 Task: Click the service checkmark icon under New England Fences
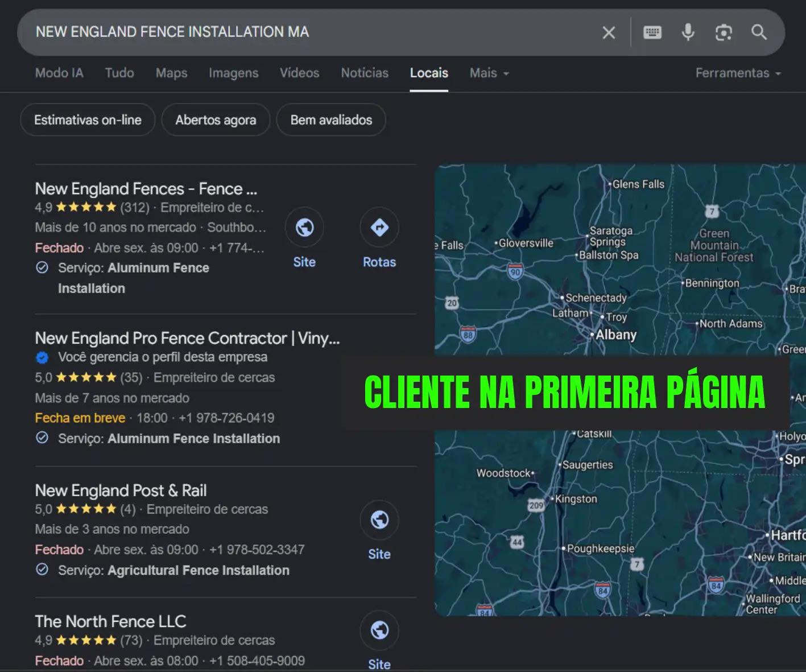42,268
